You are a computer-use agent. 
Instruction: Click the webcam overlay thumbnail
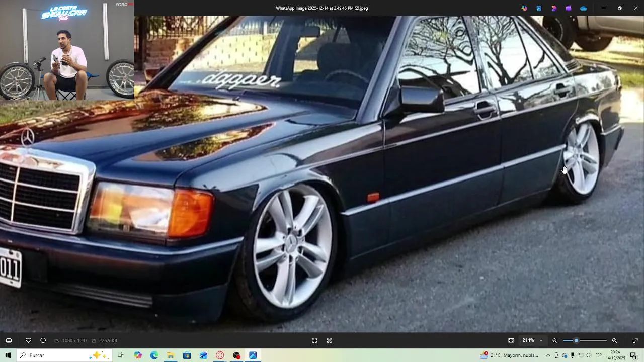tap(67, 50)
